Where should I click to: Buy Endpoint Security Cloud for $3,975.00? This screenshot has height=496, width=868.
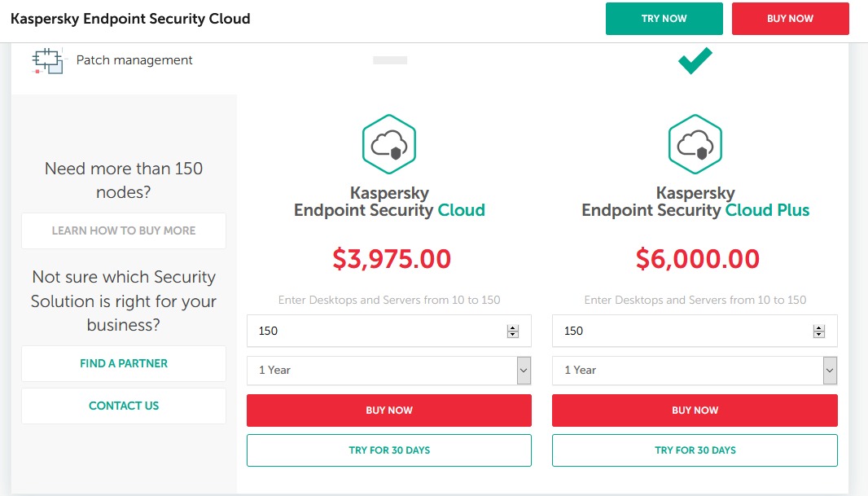tap(389, 410)
